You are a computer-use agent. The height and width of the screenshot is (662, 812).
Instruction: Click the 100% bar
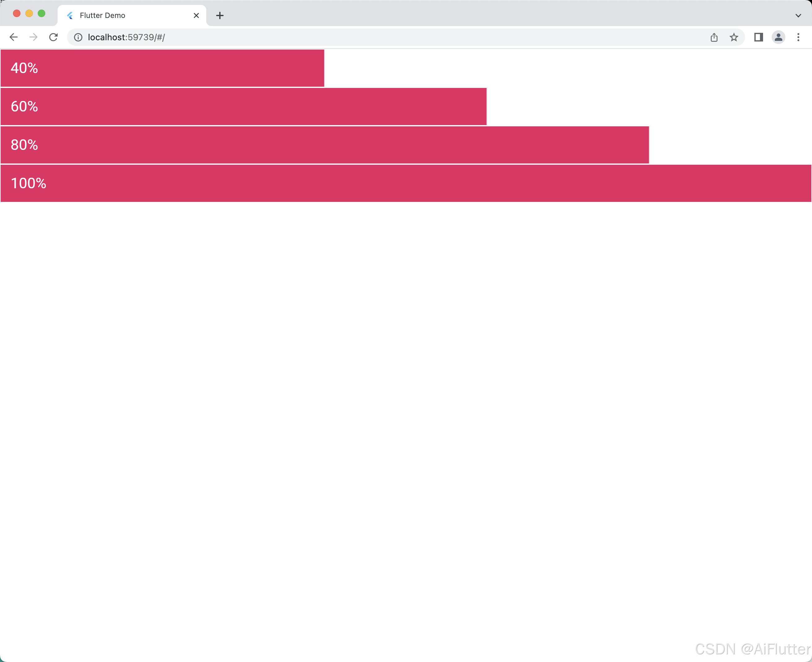point(406,183)
